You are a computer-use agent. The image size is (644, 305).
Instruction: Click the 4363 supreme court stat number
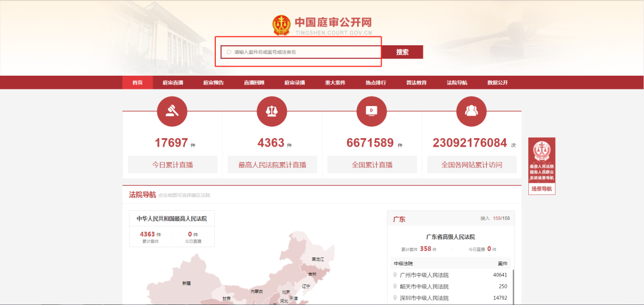coord(271,143)
